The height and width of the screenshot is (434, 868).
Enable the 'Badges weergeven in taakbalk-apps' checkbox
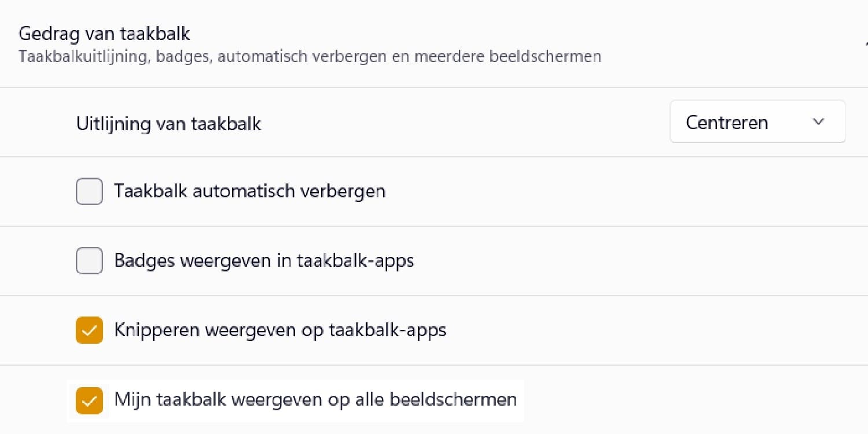[x=89, y=261]
